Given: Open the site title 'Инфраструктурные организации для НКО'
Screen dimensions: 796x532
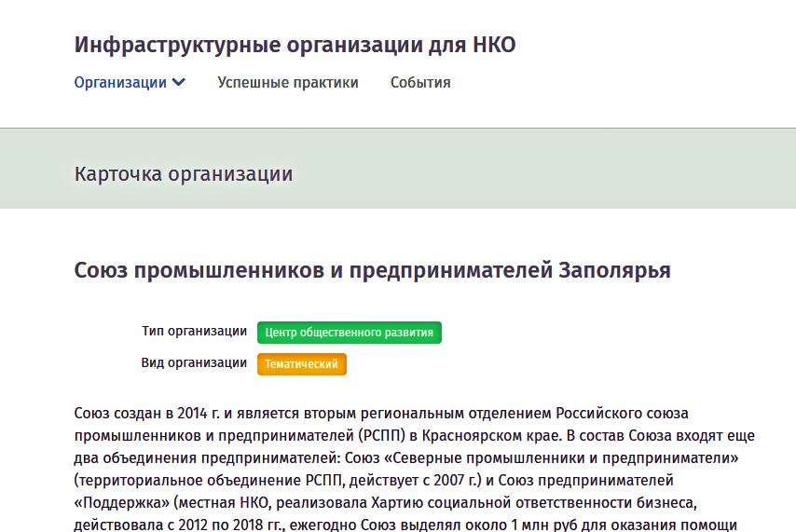Looking at the screenshot, I should [x=295, y=45].
